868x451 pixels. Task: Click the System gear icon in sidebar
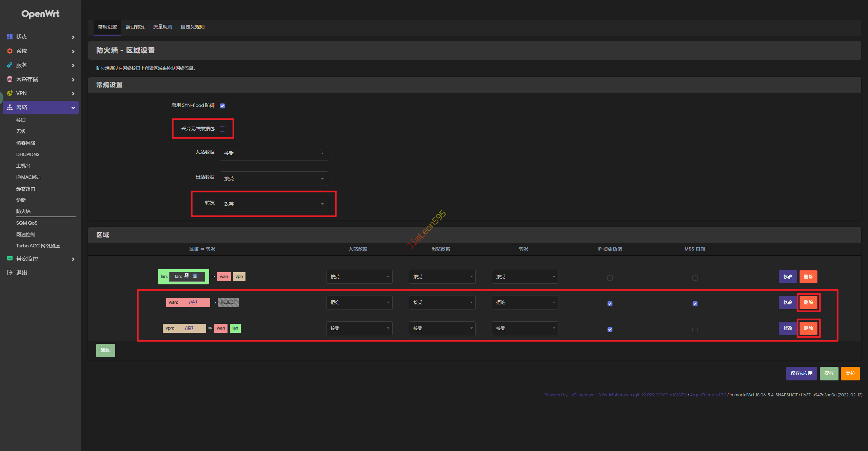click(x=10, y=51)
